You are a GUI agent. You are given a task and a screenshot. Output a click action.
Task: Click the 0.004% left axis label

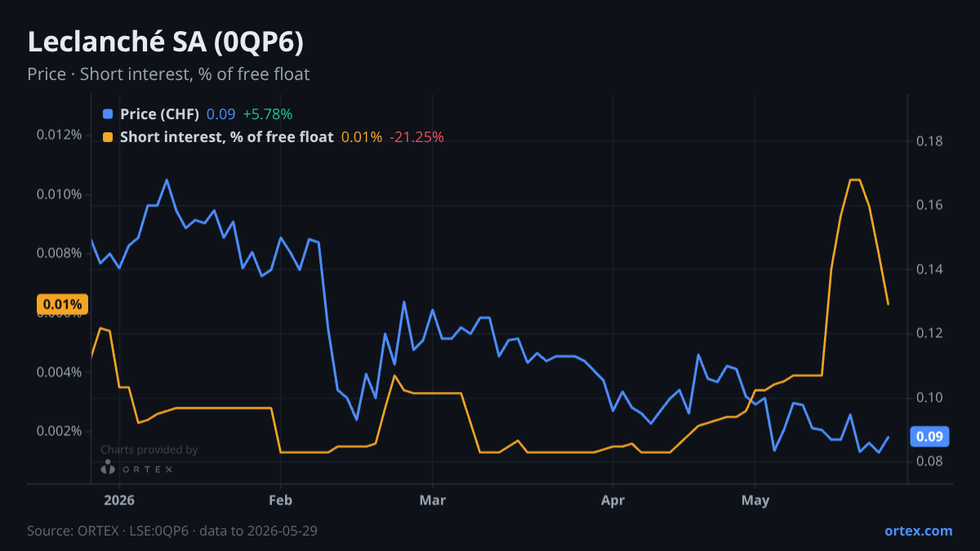coord(59,372)
